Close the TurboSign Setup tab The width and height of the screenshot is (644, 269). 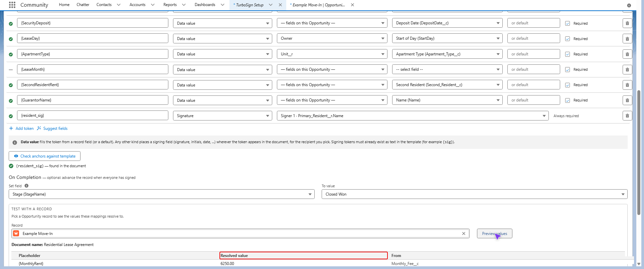280,5
